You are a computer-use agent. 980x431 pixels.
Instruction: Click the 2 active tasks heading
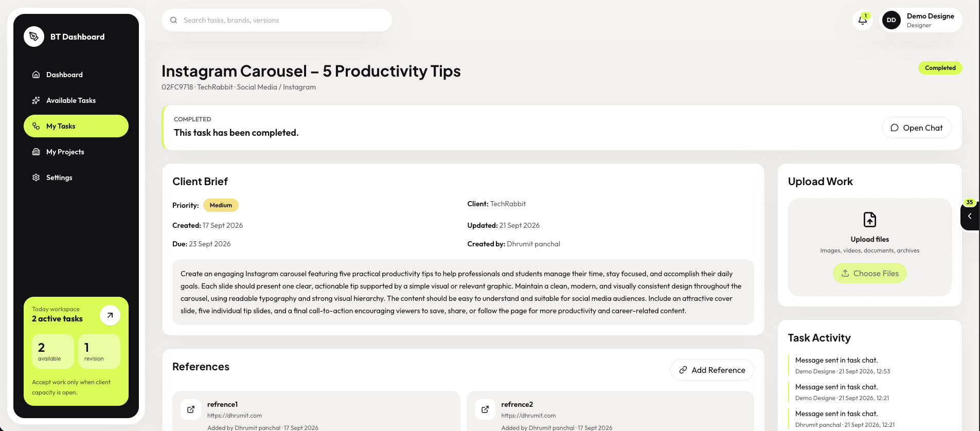click(x=57, y=319)
